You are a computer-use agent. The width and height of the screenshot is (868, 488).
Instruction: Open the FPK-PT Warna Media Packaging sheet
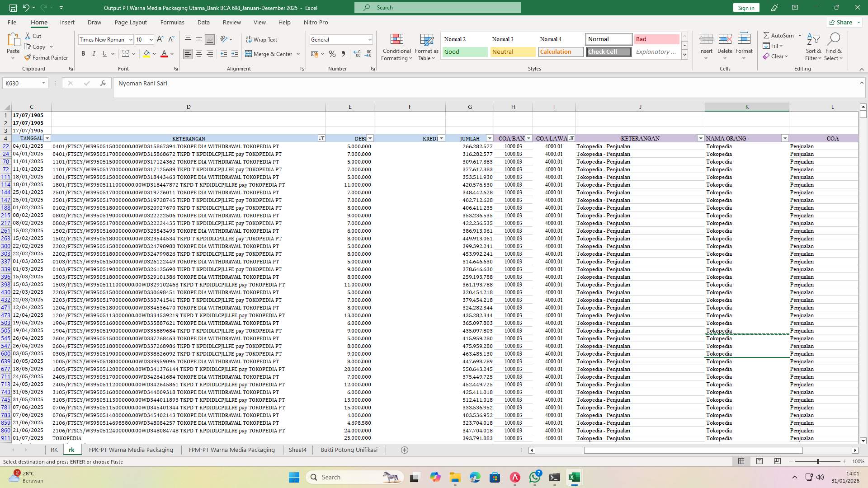pyautogui.click(x=131, y=450)
